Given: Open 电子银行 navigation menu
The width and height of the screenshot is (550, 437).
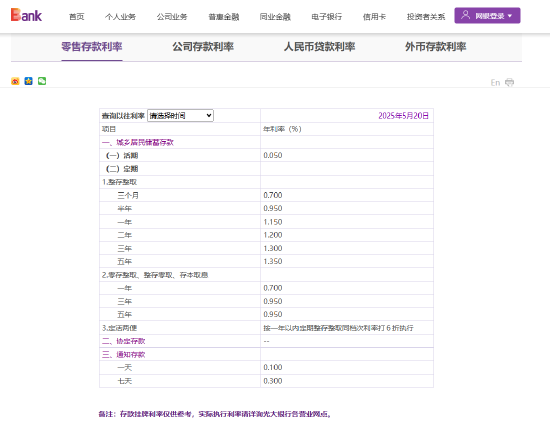Looking at the screenshot, I should 327,17.
